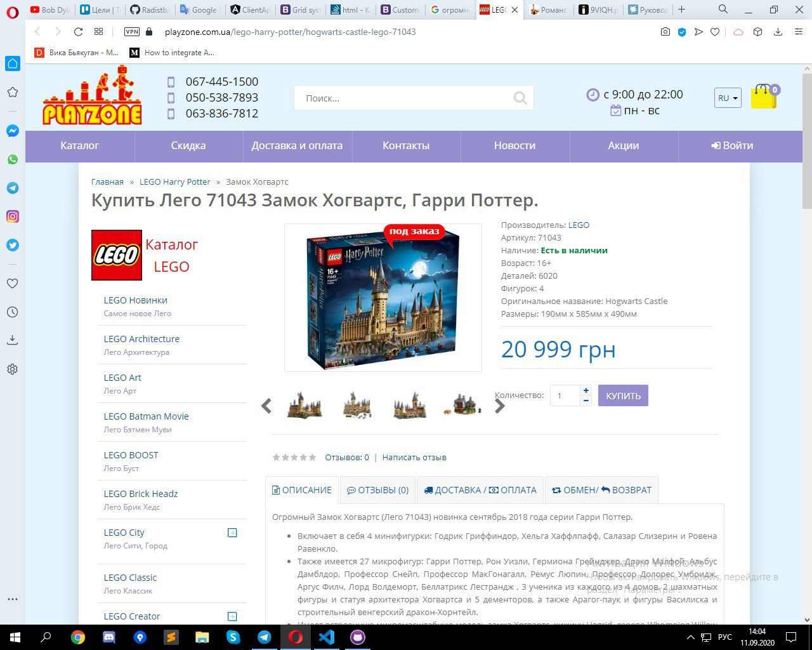Screen dimensions: 812x650
Task: Open Отзывов: 0 reviews link
Action: tap(347, 457)
